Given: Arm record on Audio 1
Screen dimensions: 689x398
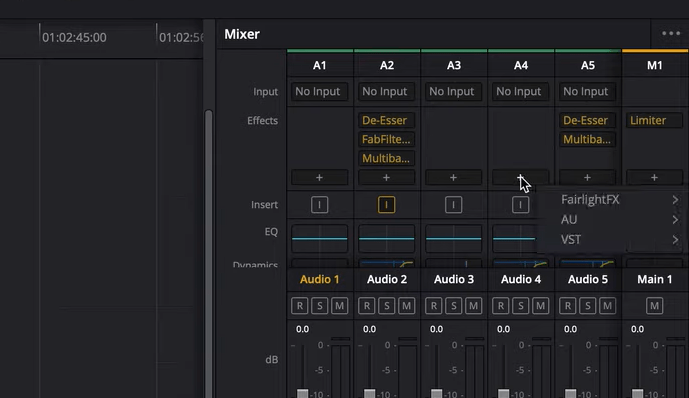Looking at the screenshot, I should point(300,306).
